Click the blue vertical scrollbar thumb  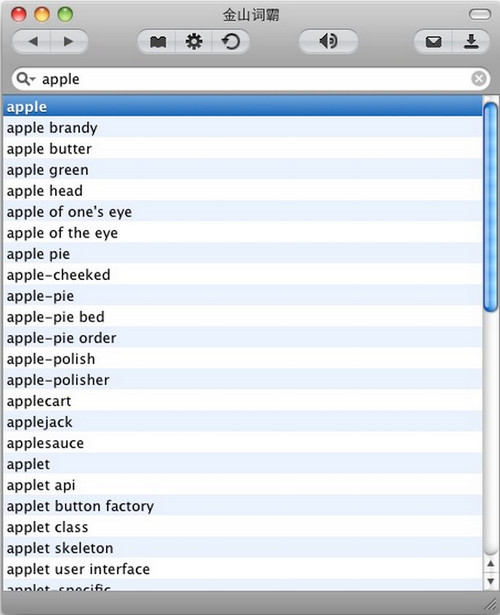pyautogui.click(x=491, y=207)
